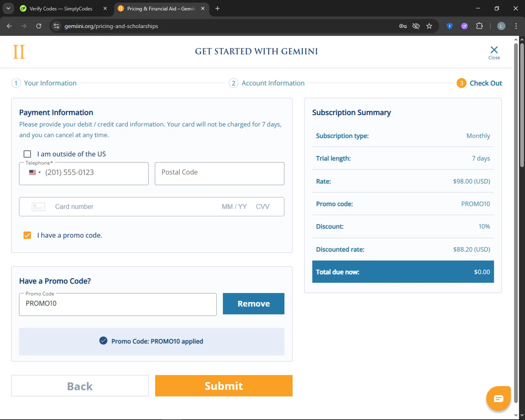Bookmark this page with the star
The height and width of the screenshot is (420, 525).
pyautogui.click(x=429, y=26)
